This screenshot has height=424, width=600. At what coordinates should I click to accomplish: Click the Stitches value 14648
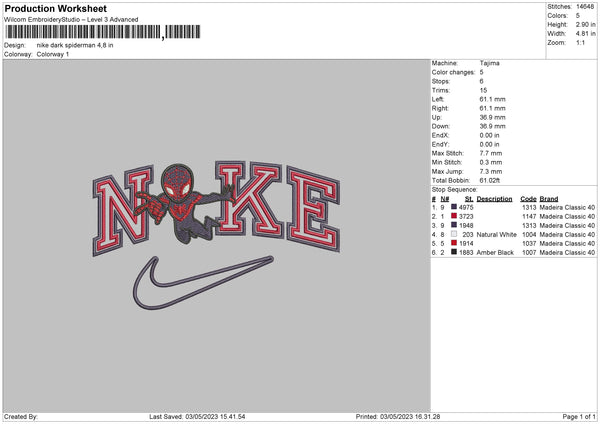[x=585, y=7]
